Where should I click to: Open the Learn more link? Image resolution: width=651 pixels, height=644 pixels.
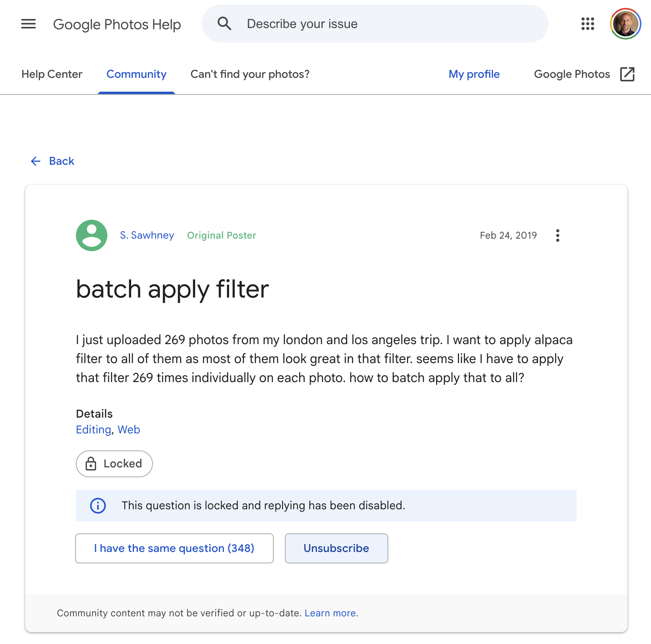pyautogui.click(x=330, y=613)
